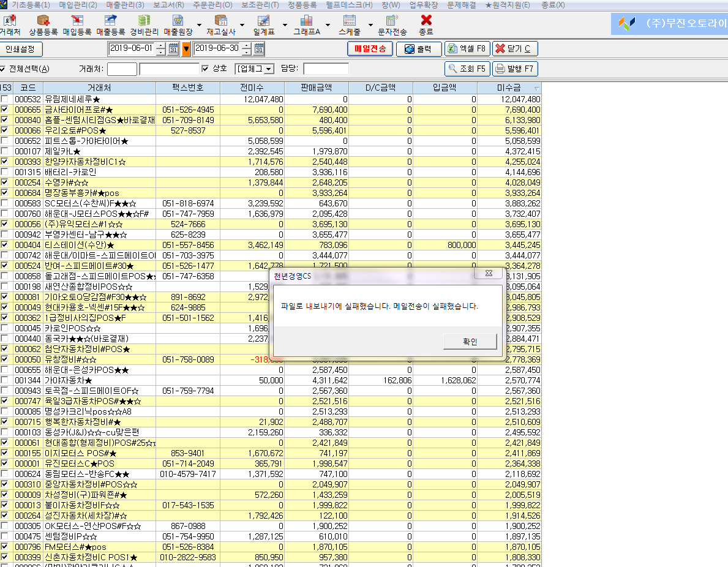
Task: Click the 인쇄설정 button
Action: pos(20,49)
